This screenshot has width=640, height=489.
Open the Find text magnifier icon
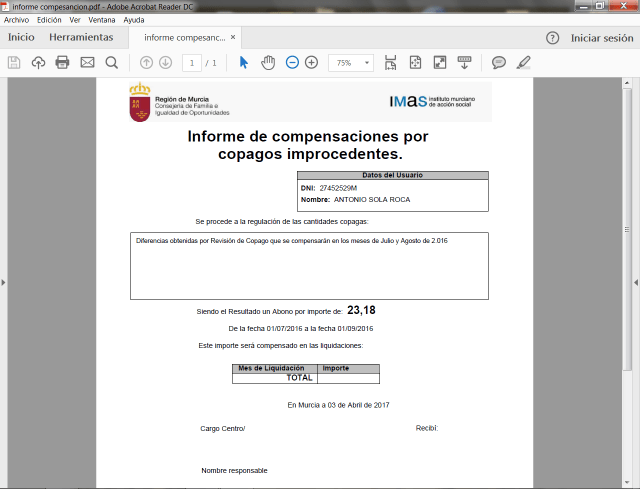tap(111, 62)
